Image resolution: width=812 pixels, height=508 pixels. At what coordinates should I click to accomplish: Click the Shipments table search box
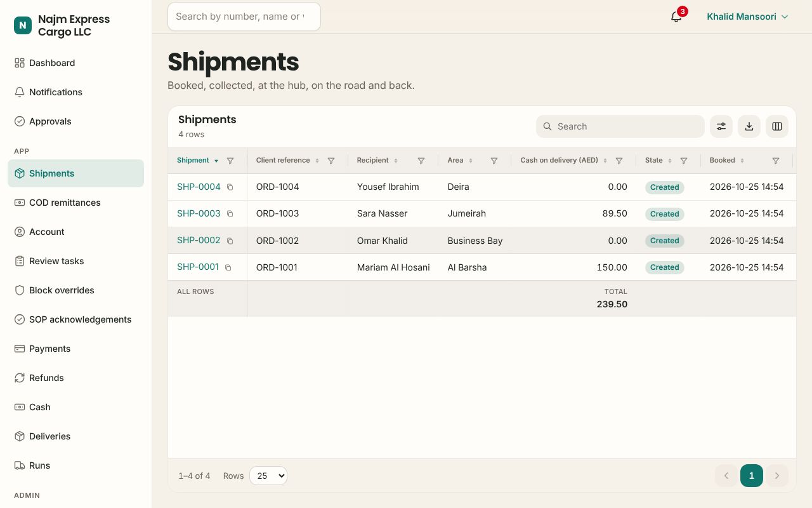620,126
